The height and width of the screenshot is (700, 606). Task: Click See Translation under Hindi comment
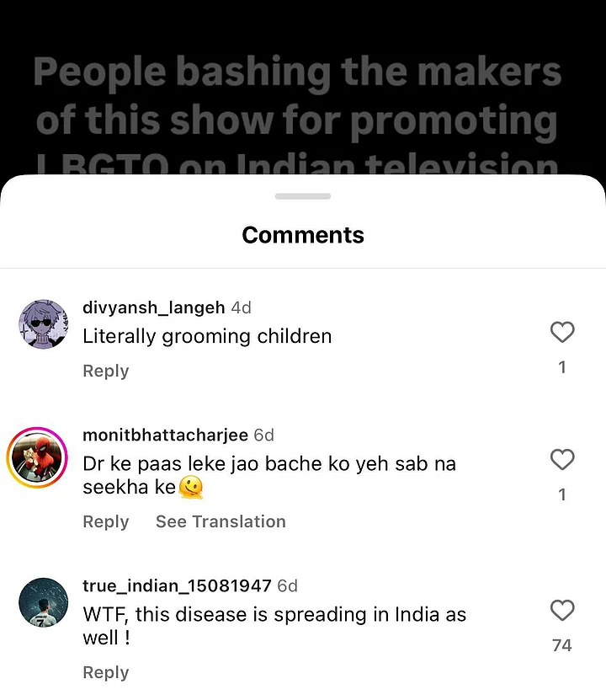tap(221, 521)
